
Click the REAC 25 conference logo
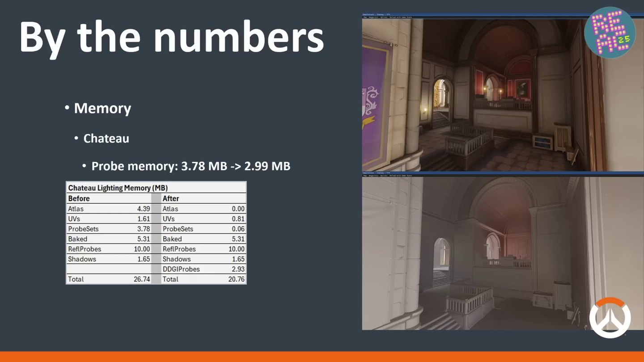click(x=610, y=33)
